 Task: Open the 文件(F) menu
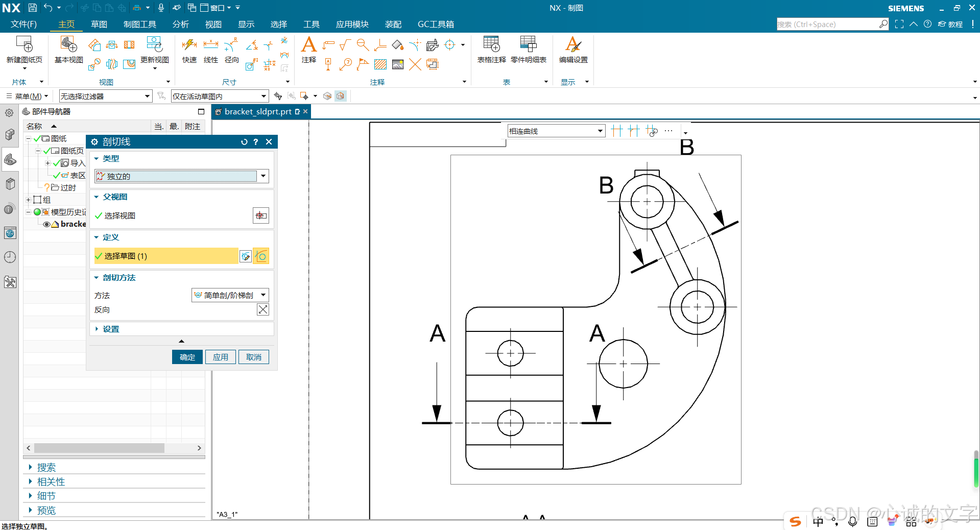click(24, 24)
